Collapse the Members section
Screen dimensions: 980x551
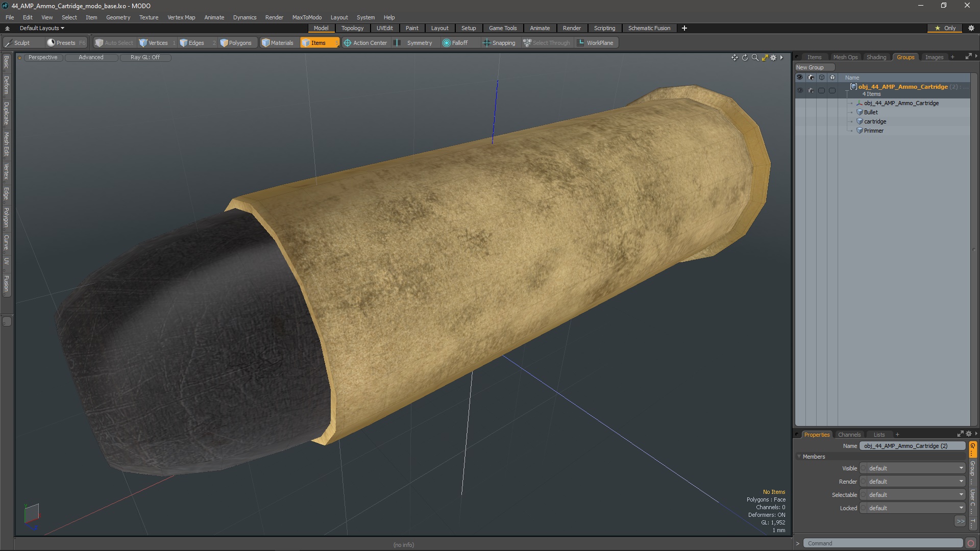pos(799,457)
